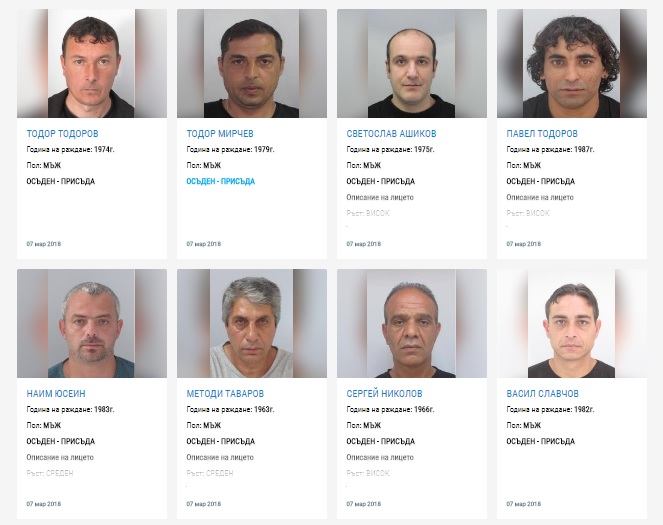663x525 pixels.
Task: Click Описание на лицето under Методи Таваров
Action: [220, 457]
